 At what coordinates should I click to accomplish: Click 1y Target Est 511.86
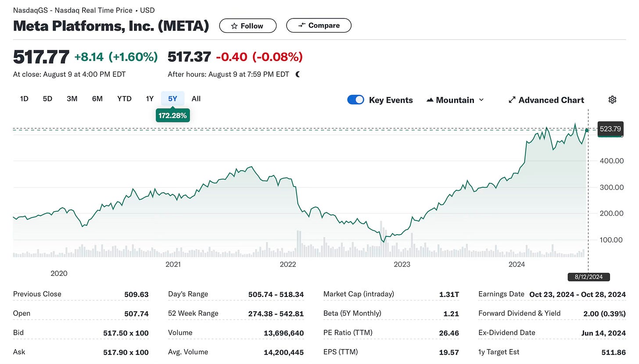614,352
